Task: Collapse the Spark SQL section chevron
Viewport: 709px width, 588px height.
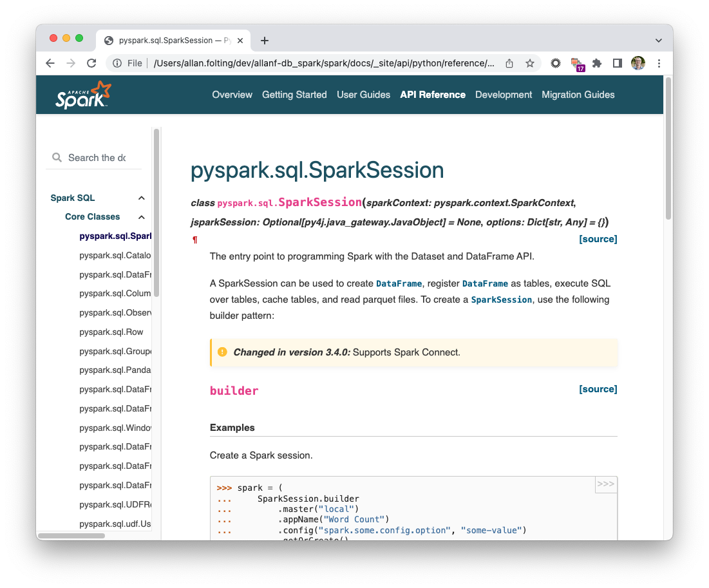Action: 142,198
